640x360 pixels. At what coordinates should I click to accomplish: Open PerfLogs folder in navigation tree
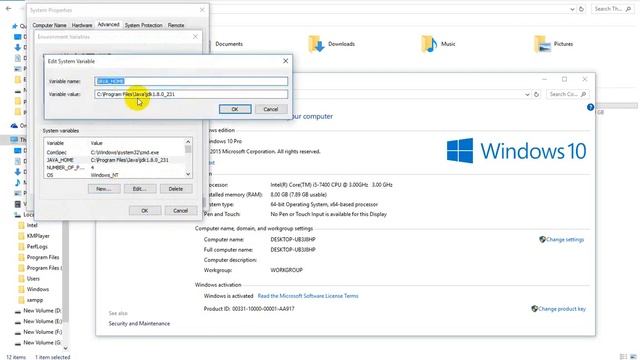click(x=37, y=247)
